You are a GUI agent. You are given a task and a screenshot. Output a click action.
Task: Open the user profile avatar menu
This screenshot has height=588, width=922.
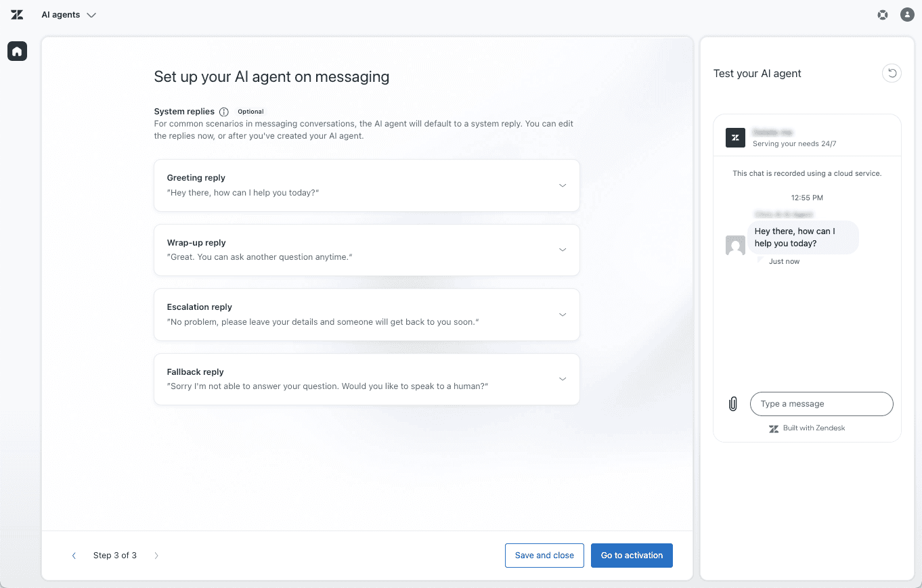click(x=907, y=15)
